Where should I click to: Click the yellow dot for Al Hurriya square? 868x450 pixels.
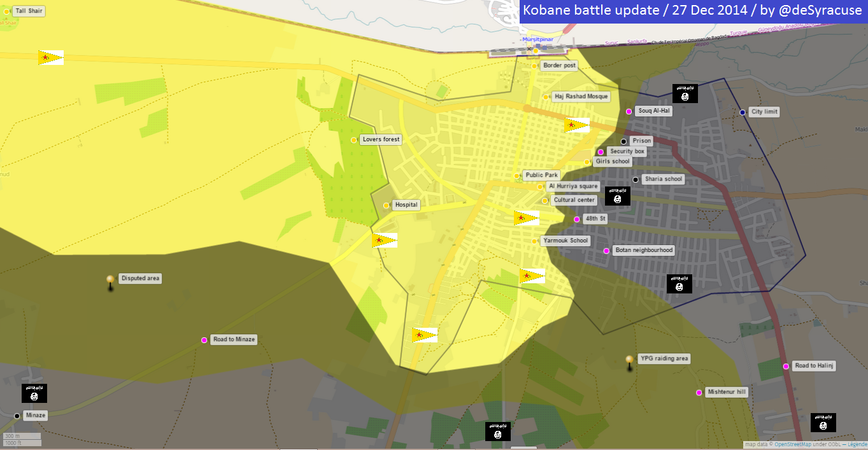coord(540,186)
